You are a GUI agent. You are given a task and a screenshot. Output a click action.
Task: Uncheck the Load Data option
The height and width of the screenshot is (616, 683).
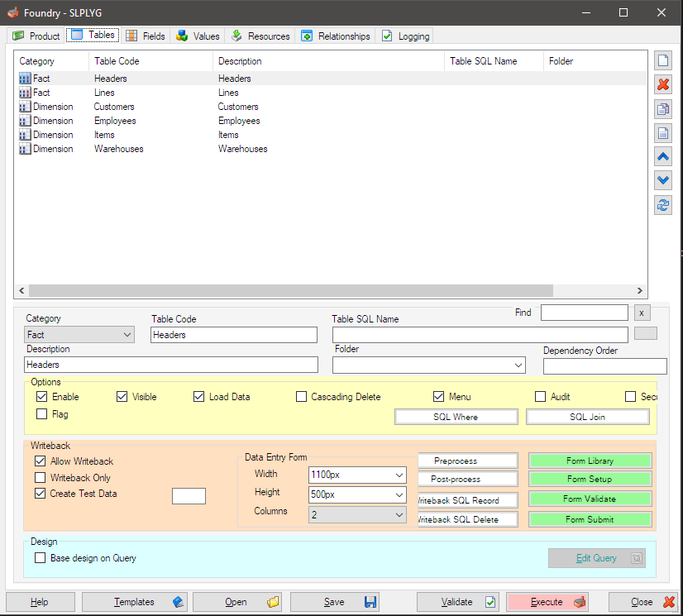(x=198, y=396)
